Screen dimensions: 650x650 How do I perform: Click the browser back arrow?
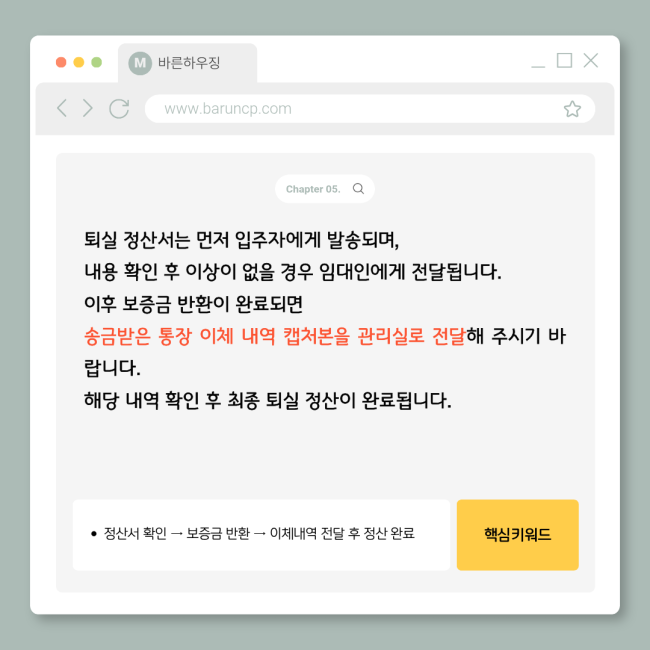pos(62,108)
